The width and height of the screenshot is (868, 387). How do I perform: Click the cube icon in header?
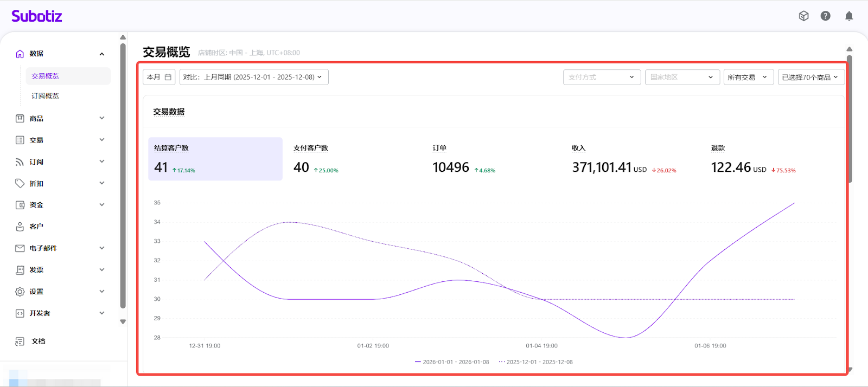[x=803, y=16]
